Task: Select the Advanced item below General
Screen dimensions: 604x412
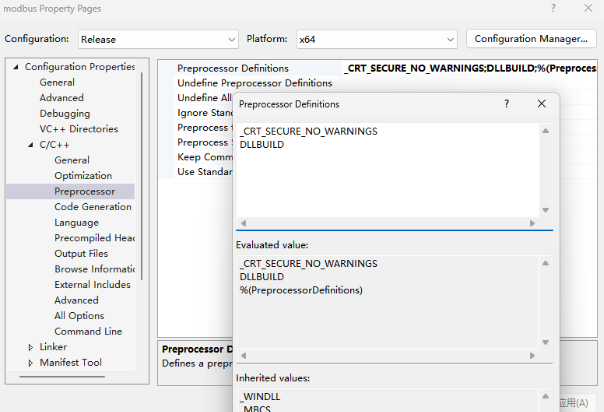Action: click(x=62, y=98)
